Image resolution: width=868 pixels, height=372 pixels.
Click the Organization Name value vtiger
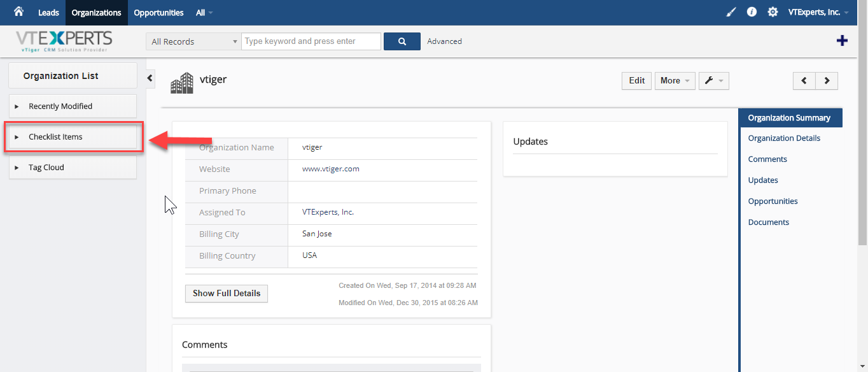(x=312, y=147)
